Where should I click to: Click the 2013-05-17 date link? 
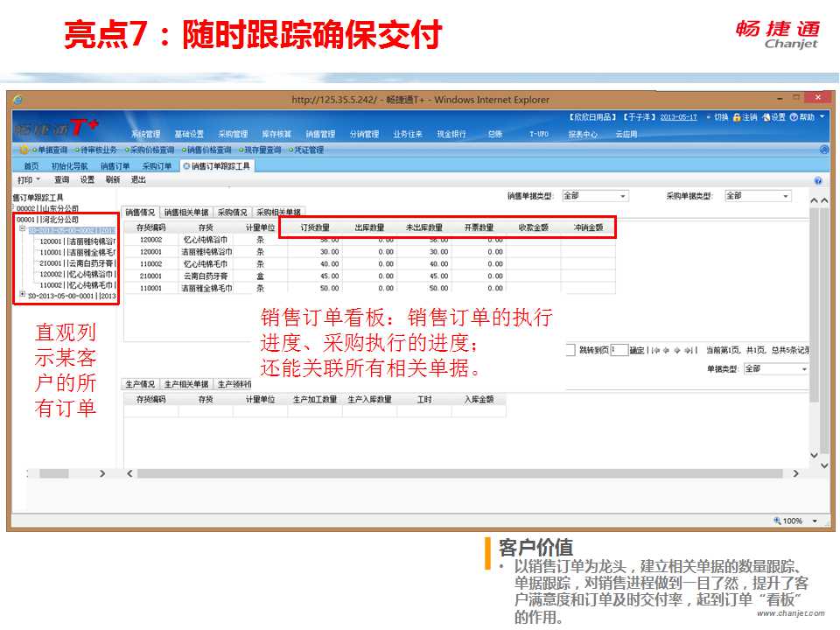[678, 117]
